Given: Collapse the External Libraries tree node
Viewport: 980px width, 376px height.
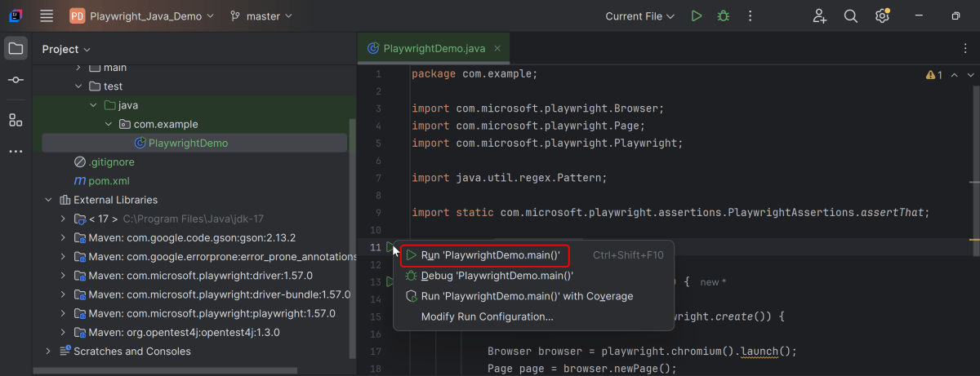Looking at the screenshot, I should (x=48, y=200).
